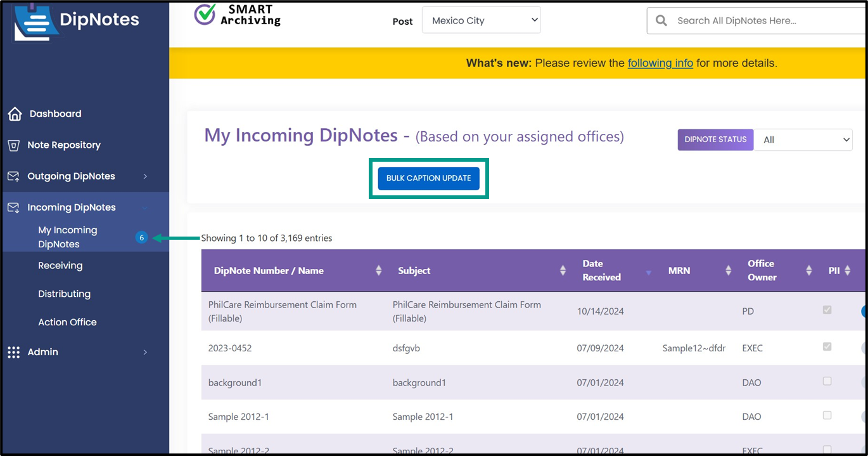Open Dashboard in the sidebar
The height and width of the screenshot is (456, 868).
(x=55, y=114)
